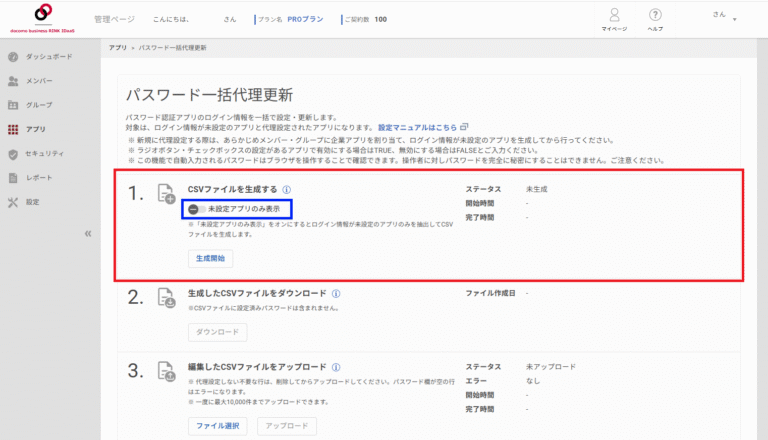768x440 pixels.
Task: Collapse the sidebar with double chevron
Action: pyautogui.click(x=87, y=233)
